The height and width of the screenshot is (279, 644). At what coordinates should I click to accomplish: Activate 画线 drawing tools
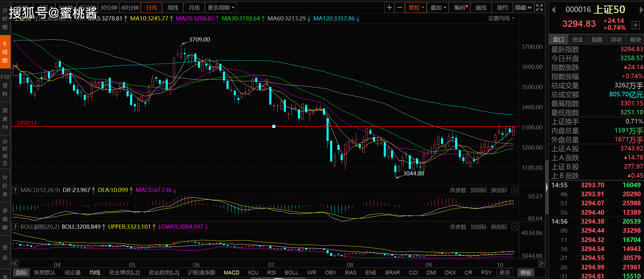[481, 8]
